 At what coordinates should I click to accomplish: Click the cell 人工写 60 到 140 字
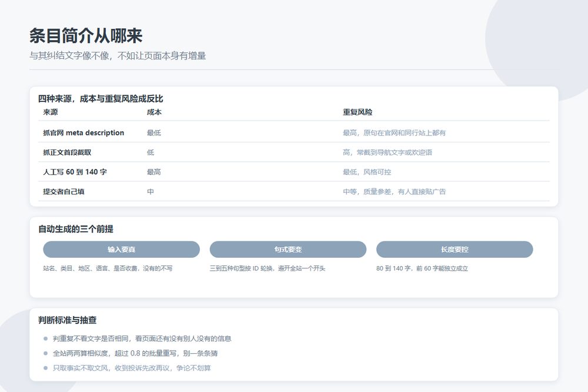[x=75, y=172]
